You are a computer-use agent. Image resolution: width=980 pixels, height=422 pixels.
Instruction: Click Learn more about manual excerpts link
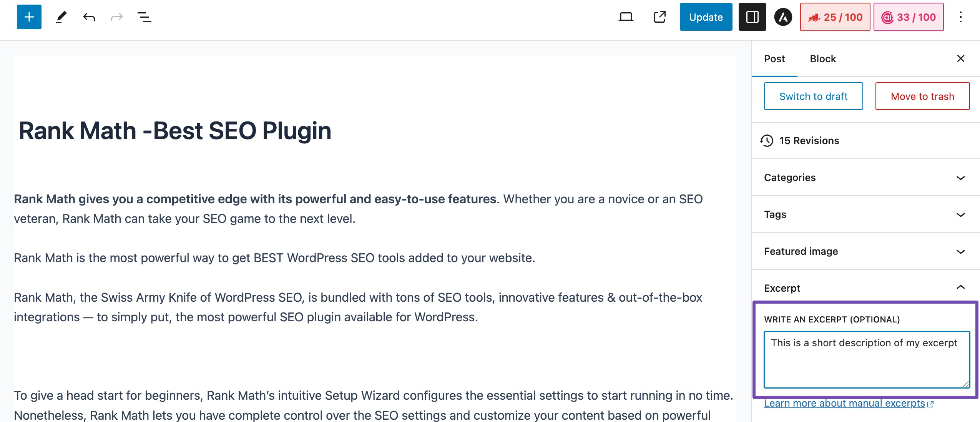click(x=844, y=403)
